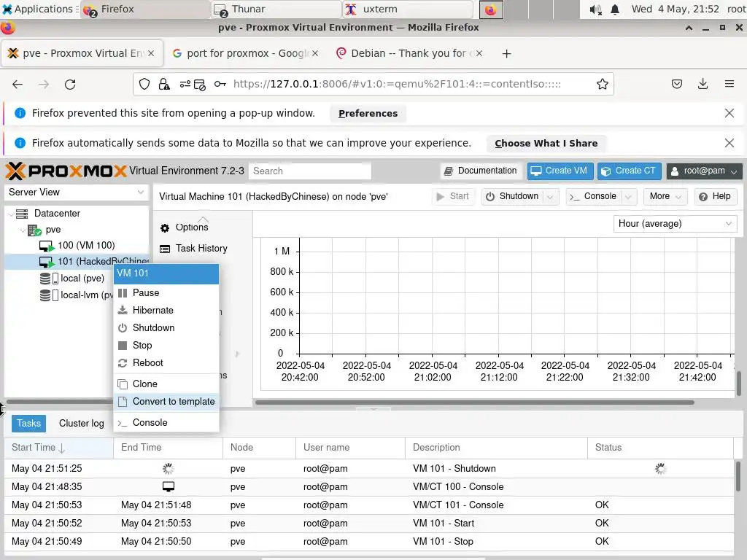
Task: Select the 'VM/CT 100 - Console' task row
Action: point(369,486)
